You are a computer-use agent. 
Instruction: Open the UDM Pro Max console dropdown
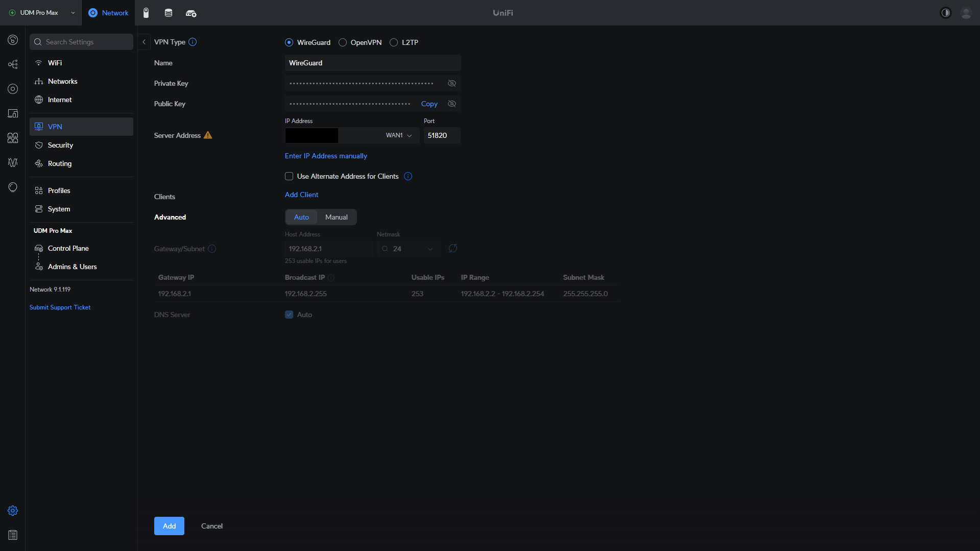[x=42, y=13]
